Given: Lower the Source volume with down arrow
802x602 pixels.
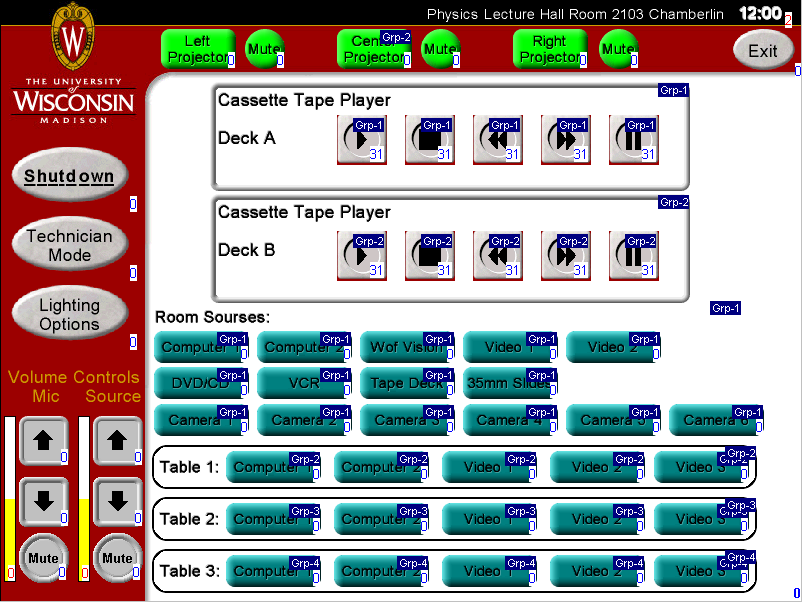Looking at the screenshot, I should pos(117,502).
